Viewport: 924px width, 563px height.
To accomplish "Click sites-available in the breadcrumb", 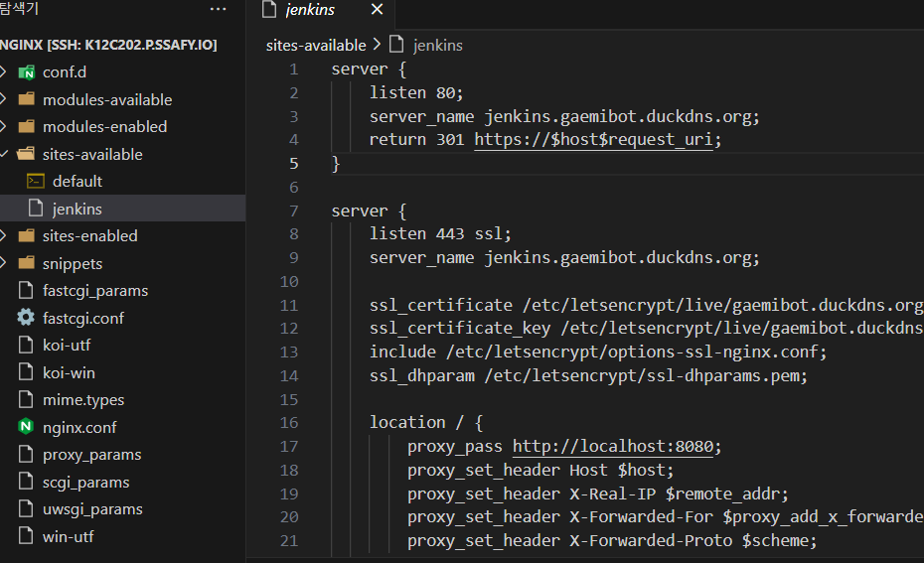I will (316, 46).
